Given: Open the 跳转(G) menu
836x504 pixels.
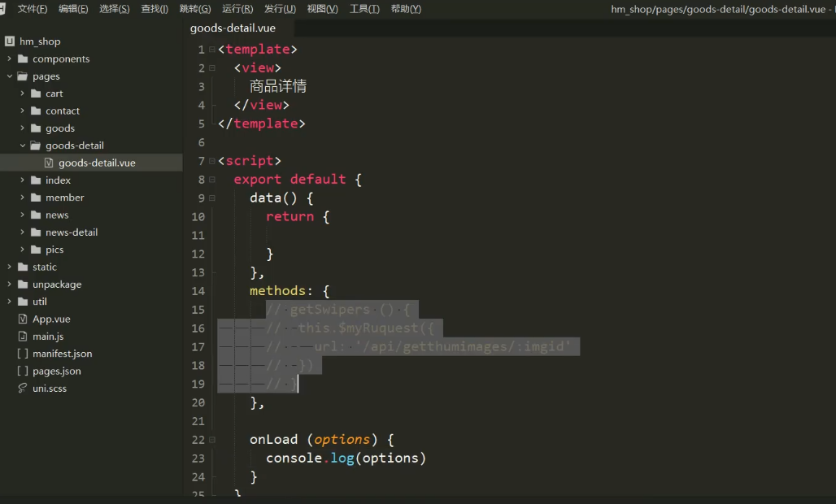Looking at the screenshot, I should (x=195, y=9).
